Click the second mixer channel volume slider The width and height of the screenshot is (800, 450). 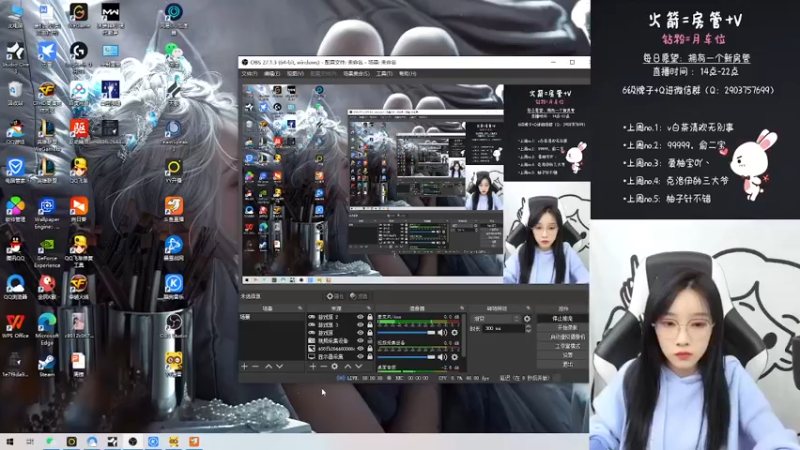click(406, 357)
